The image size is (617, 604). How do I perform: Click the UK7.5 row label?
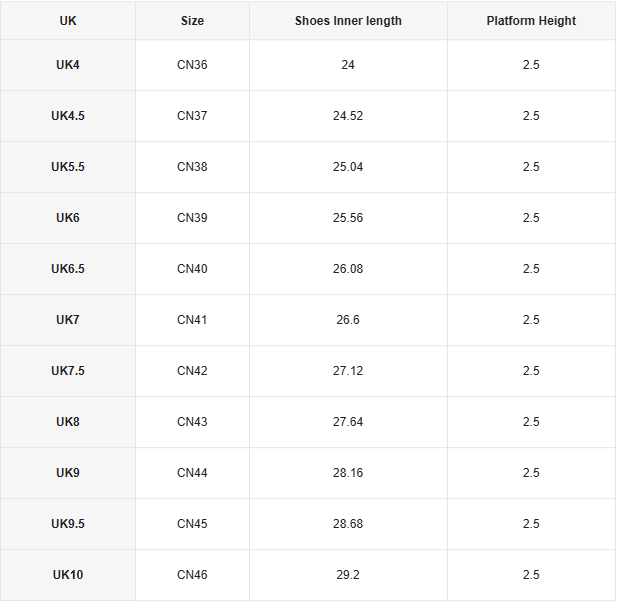[68, 371]
